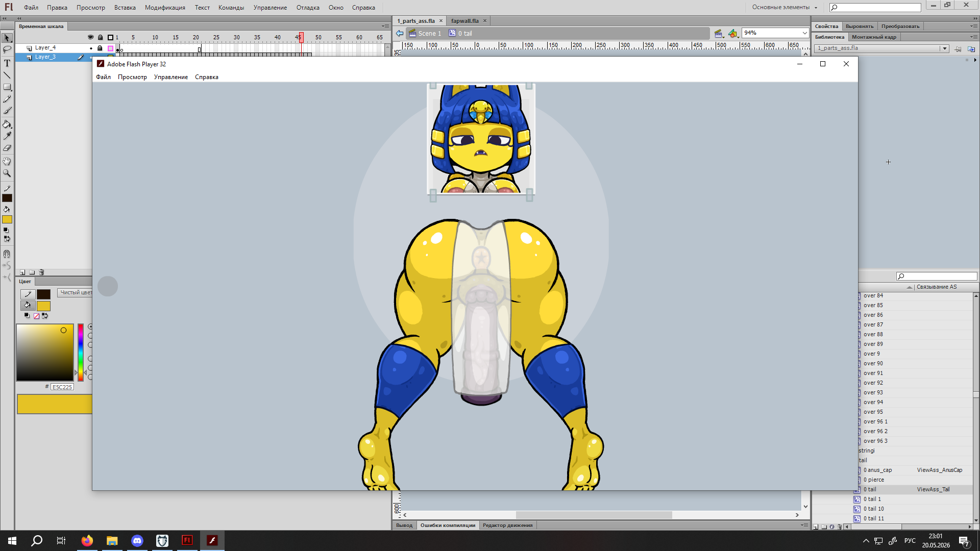Image resolution: width=980 pixels, height=551 pixels.
Task: Open Управление menu in Flash Player window
Action: click(x=171, y=77)
